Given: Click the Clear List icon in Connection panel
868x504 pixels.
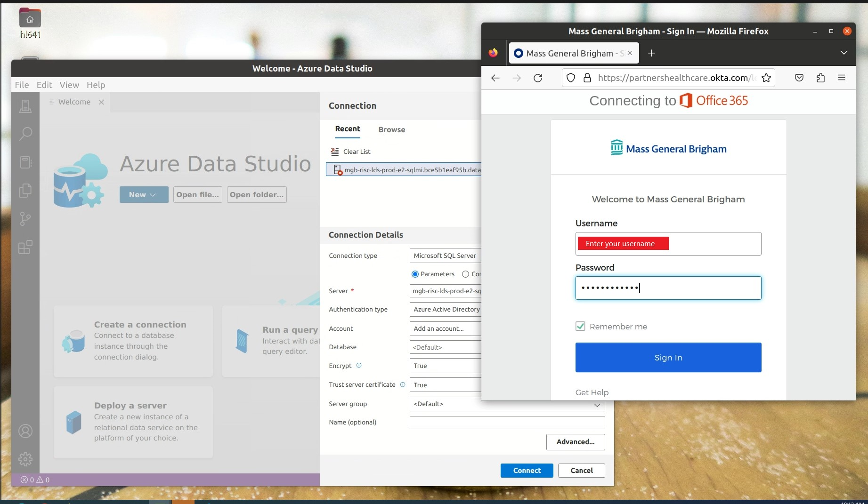Looking at the screenshot, I should click(x=335, y=152).
